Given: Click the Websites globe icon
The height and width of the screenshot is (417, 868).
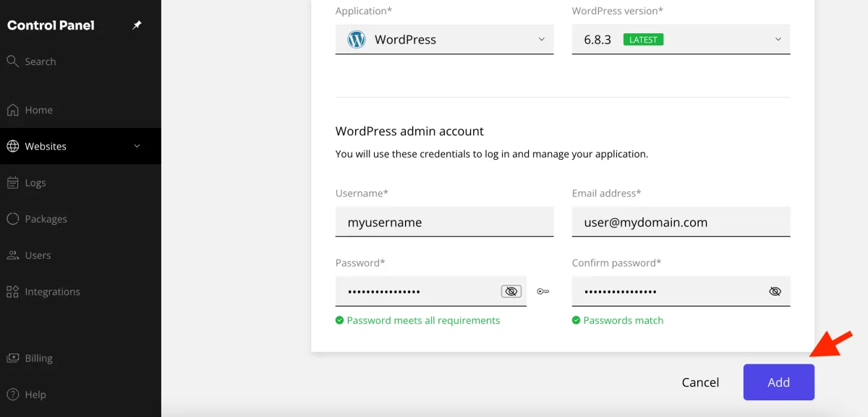Looking at the screenshot, I should [12, 146].
